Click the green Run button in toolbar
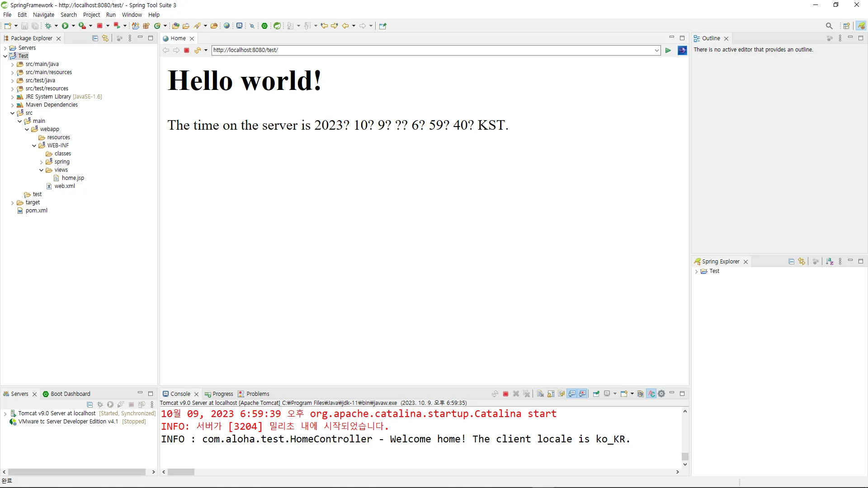 (65, 26)
